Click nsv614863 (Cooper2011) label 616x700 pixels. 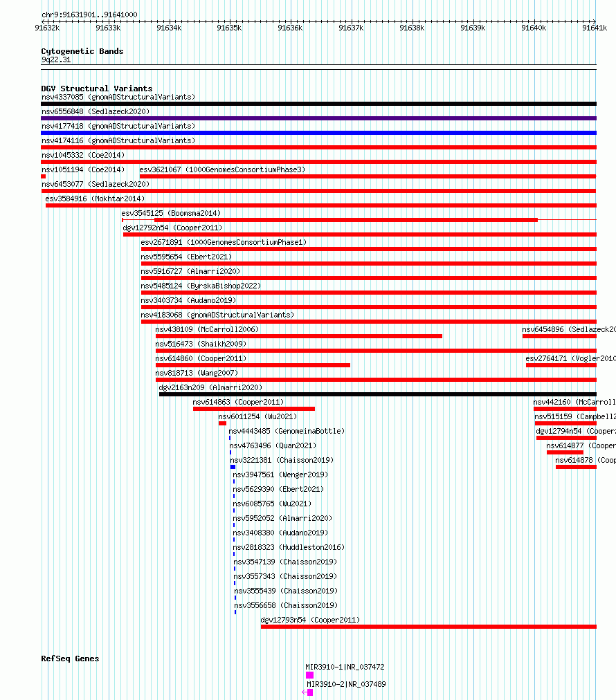coord(239,402)
